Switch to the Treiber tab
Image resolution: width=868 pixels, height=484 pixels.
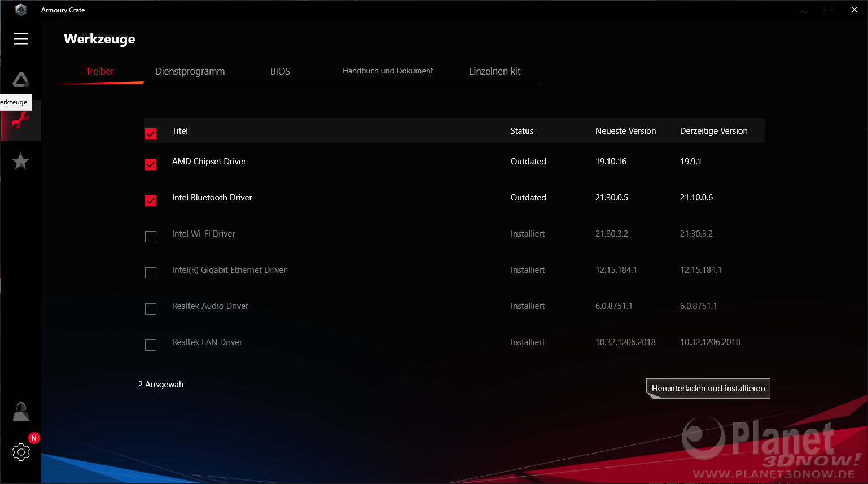[100, 71]
